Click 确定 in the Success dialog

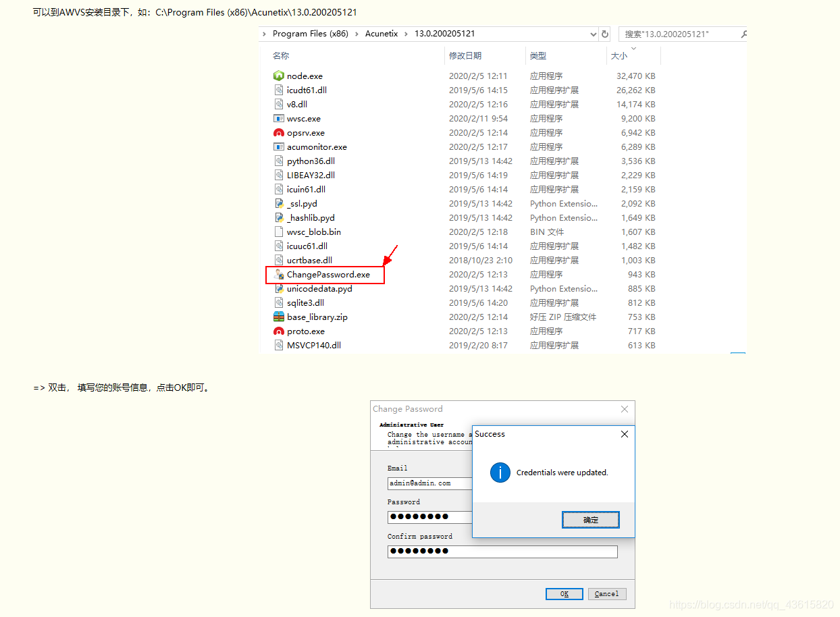(x=591, y=520)
